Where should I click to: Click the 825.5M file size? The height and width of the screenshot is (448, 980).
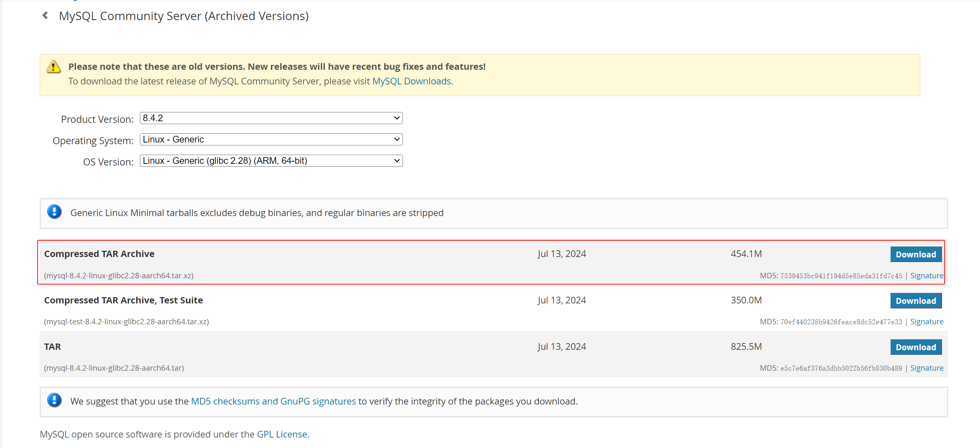746,346
